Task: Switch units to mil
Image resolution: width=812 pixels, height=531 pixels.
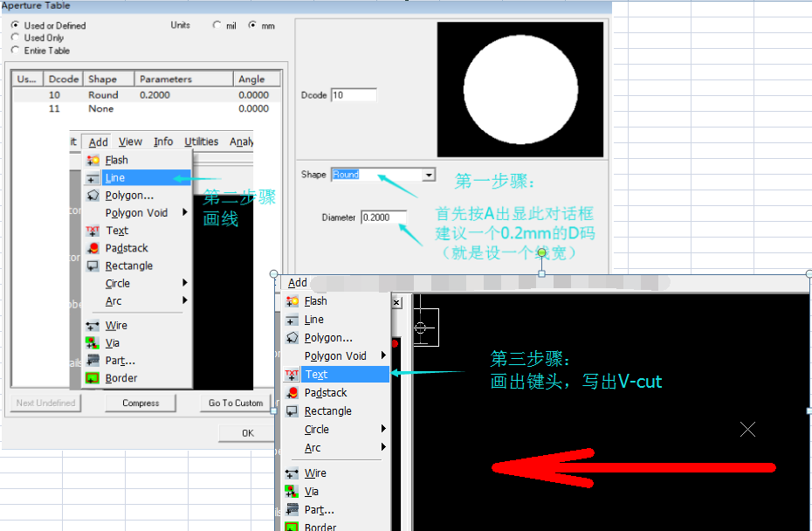Action: click(217, 25)
